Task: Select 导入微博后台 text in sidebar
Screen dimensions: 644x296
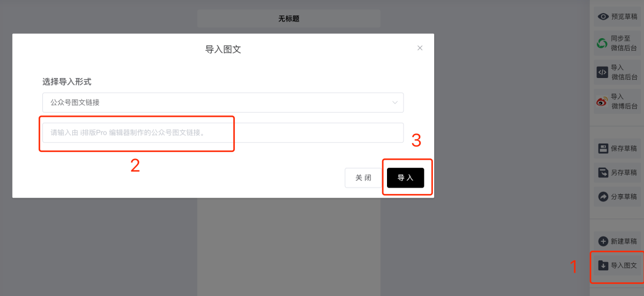Action: click(624, 101)
